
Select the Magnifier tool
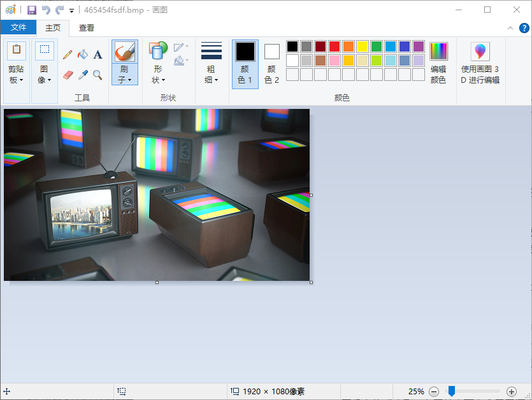[98, 75]
